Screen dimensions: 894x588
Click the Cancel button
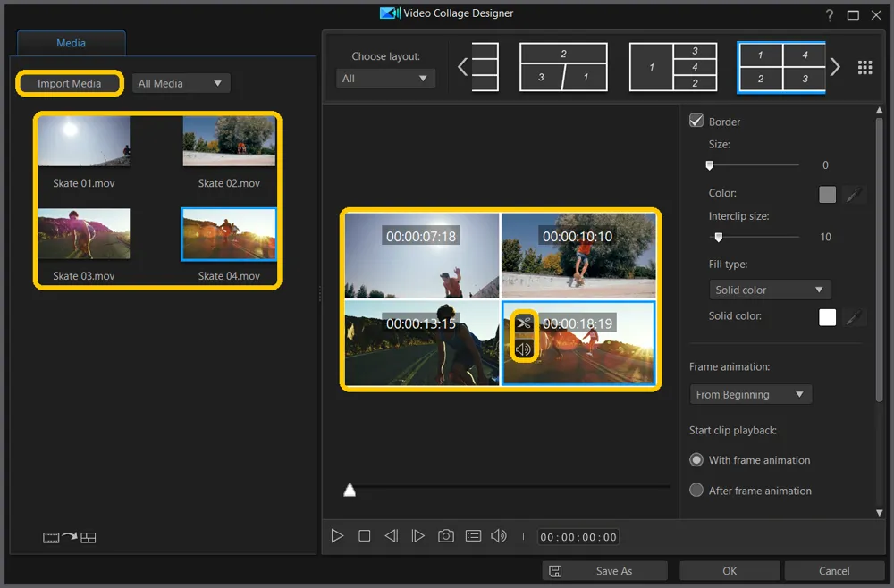834,571
